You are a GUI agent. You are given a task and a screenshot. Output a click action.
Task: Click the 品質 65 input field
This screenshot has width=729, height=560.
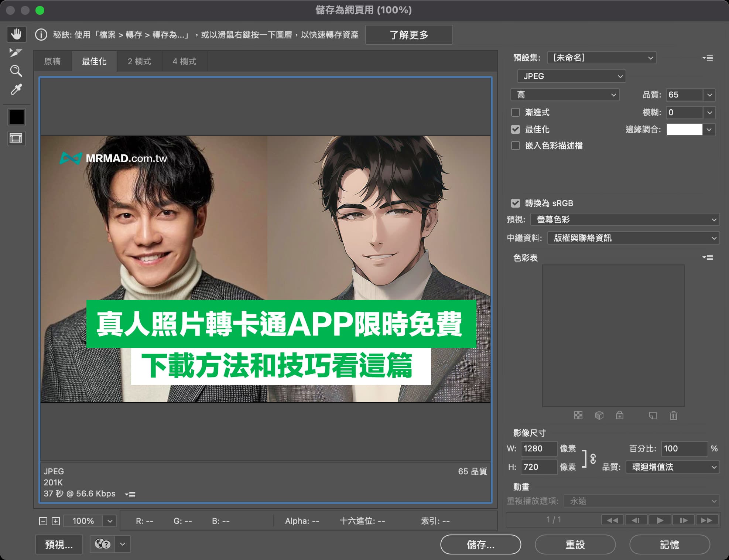click(x=684, y=95)
